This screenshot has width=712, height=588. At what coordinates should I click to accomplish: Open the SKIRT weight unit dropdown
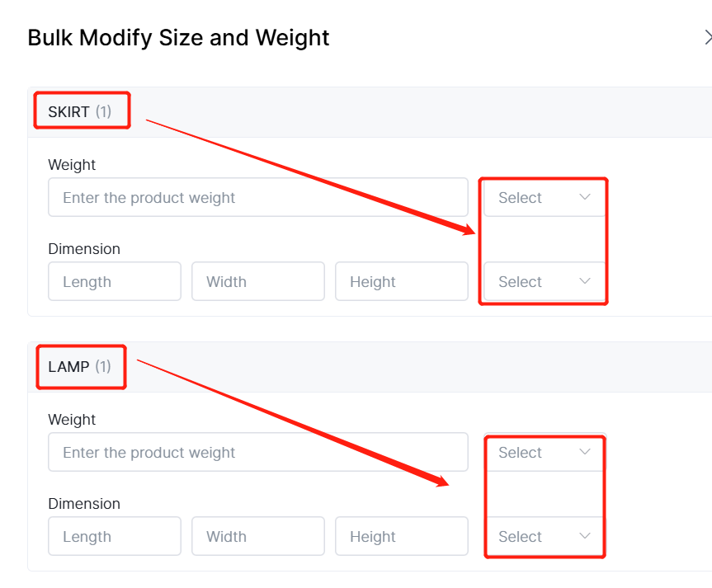click(545, 198)
